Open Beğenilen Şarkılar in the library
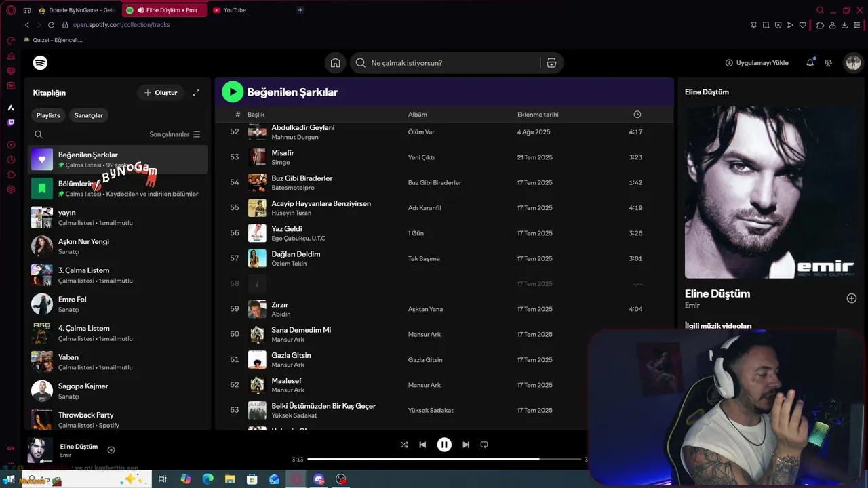Screen dimensions: 868x488 118,160
